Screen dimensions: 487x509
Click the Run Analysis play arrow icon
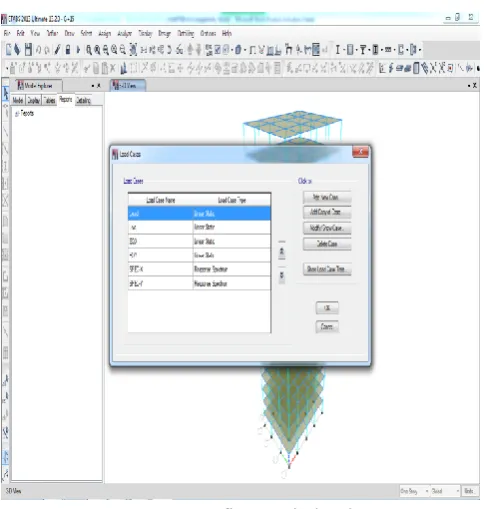pos(78,50)
